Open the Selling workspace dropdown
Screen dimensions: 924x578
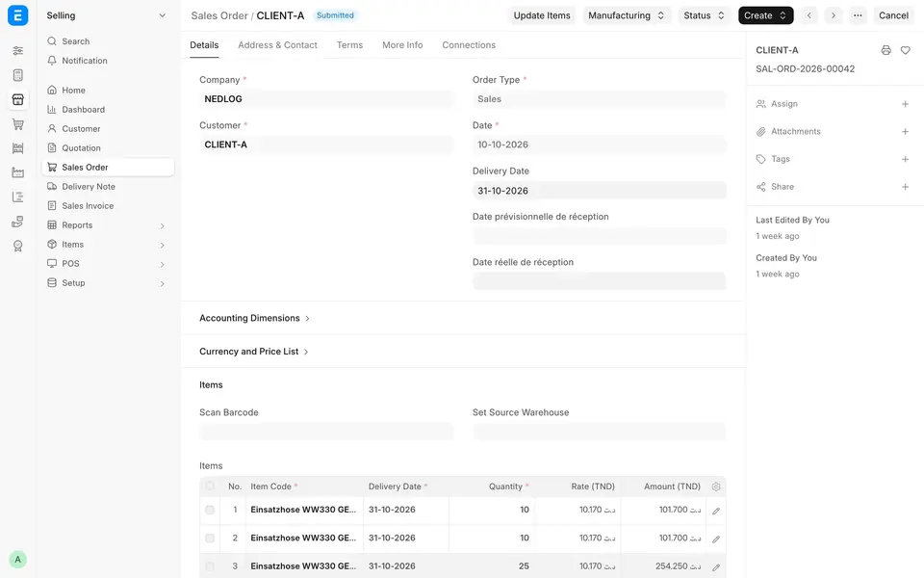coord(106,15)
